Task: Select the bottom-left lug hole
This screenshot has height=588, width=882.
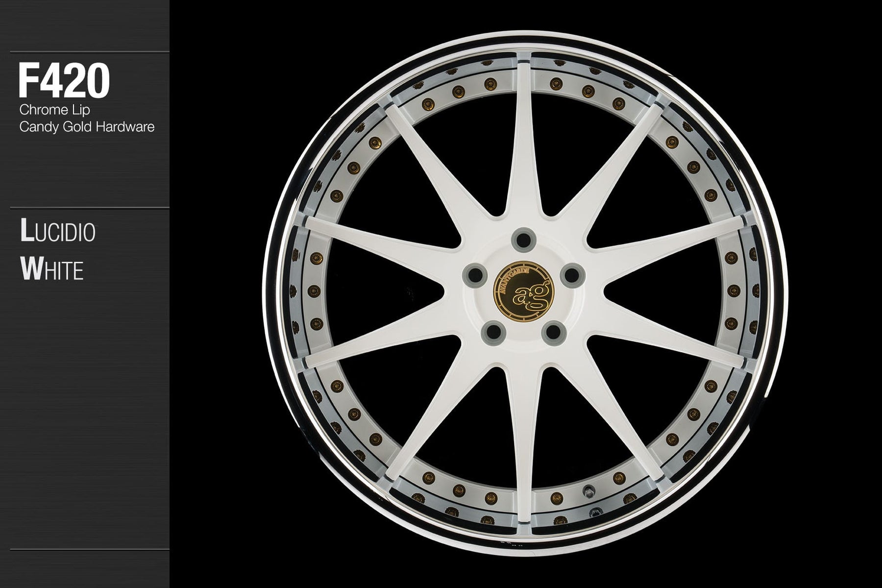Action: tap(493, 333)
